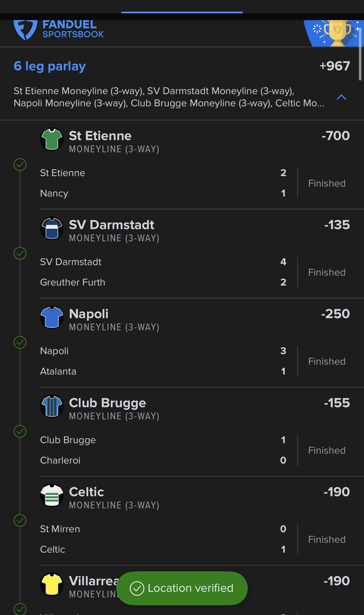Viewport: 364px width, 615px height.
Task: Tap Napoli blue jersey icon
Action: coord(52,317)
